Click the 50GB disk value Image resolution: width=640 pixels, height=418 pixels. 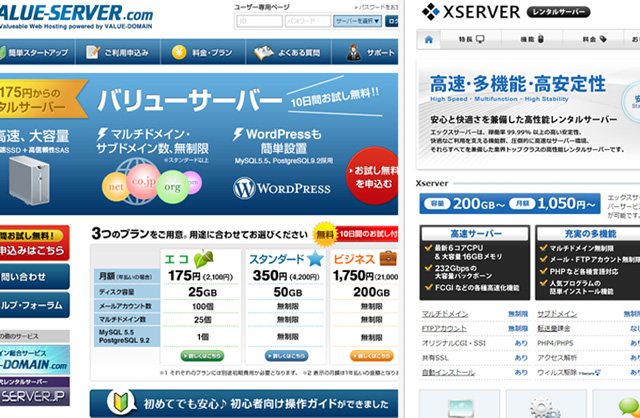click(287, 292)
